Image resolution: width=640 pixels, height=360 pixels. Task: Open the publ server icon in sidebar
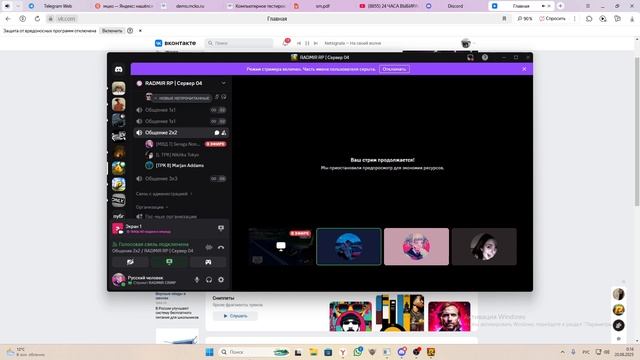[x=119, y=216]
